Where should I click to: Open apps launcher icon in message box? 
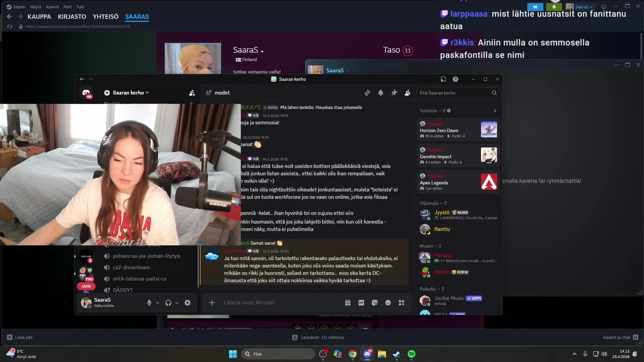coord(401,303)
